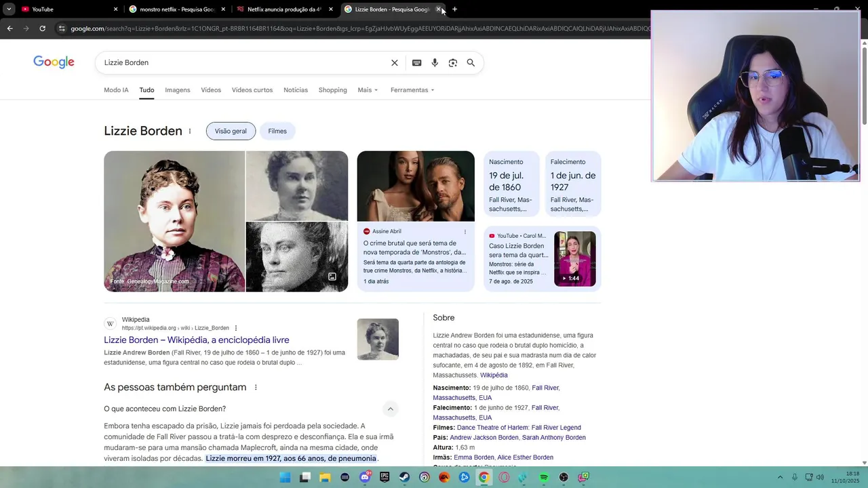This screenshot has width=868, height=488.
Task: Open Alice Esther Borden link
Action: tap(526, 457)
